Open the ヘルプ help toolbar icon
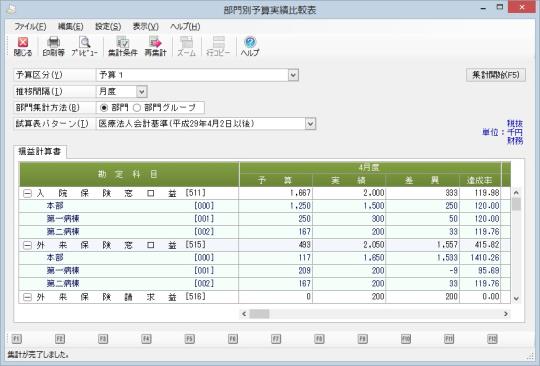 click(250, 46)
